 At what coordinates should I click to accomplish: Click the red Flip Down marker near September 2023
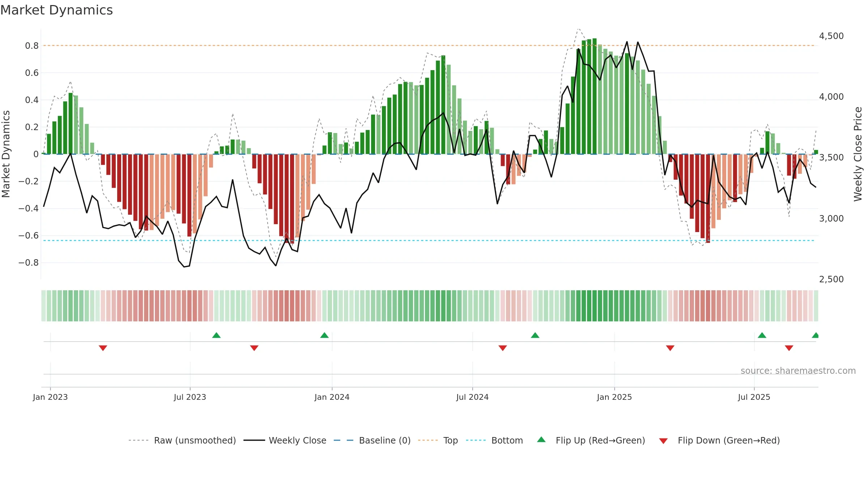coord(254,348)
